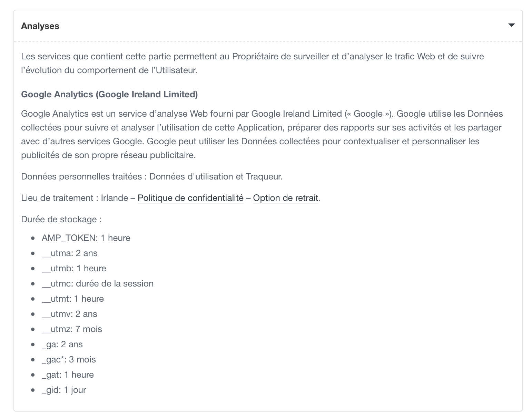Click the Analyses section header title
Image resolution: width=532 pixels, height=417 pixels.
(x=40, y=26)
